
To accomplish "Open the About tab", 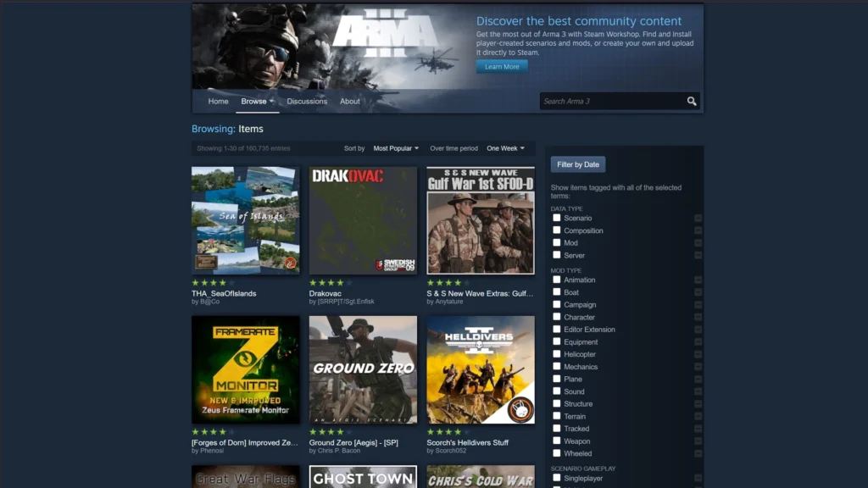I will pos(350,102).
